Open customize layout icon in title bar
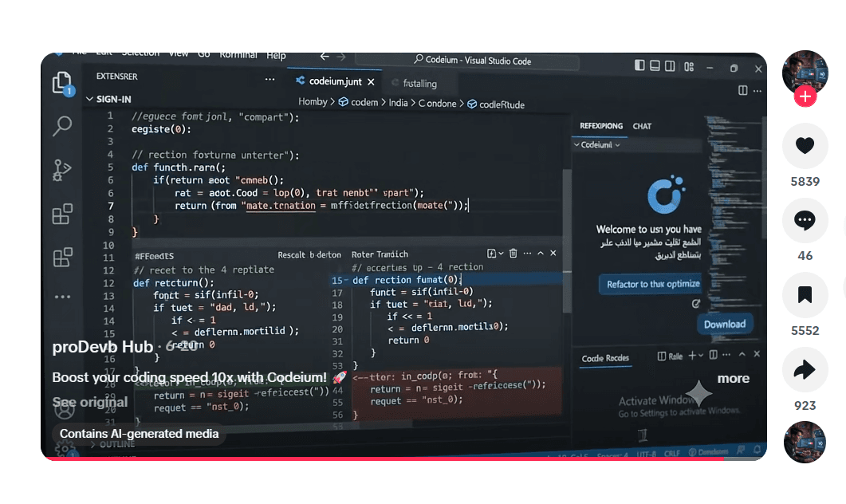The image size is (846, 504). click(689, 66)
